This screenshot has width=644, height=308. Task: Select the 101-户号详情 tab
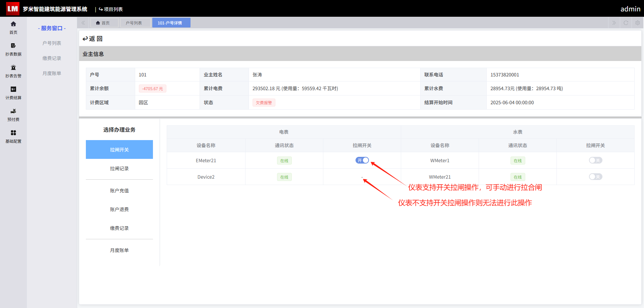(171, 23)
